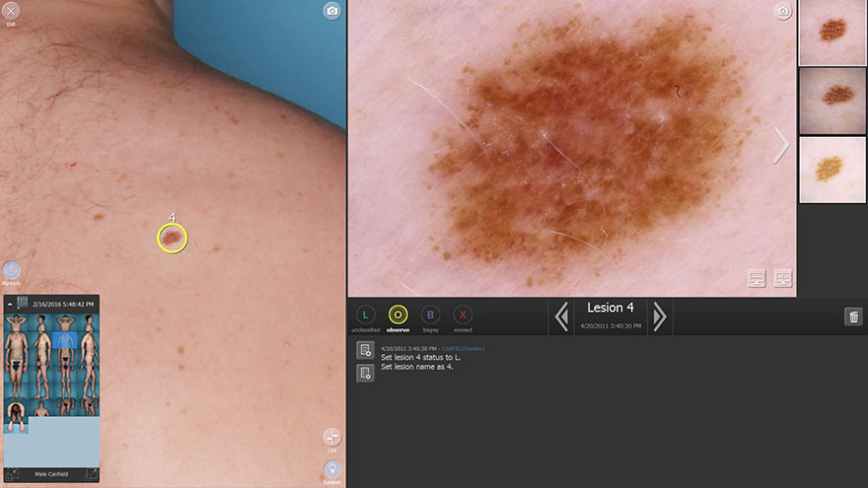
Task: Collapse the body map panel arrow
Action: (x=10, y=305)
